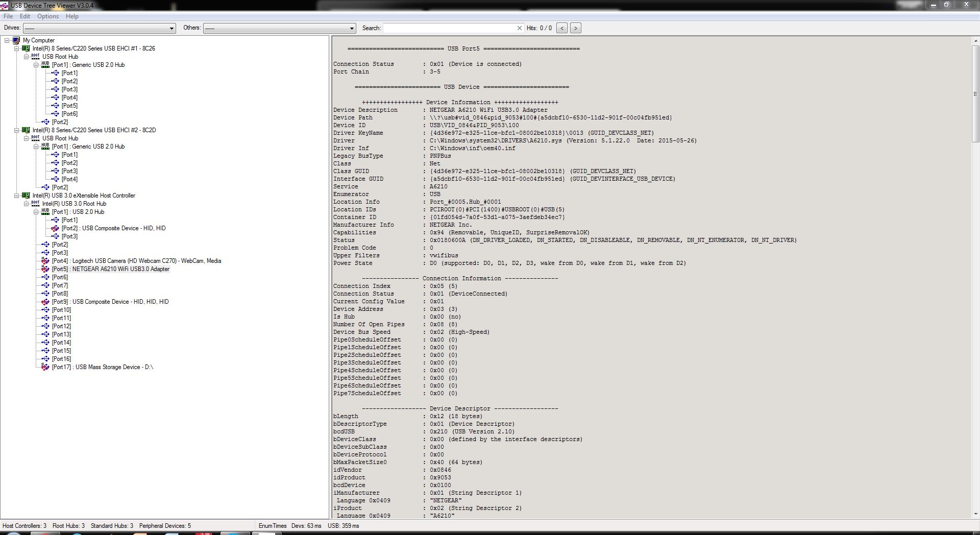Click the USB Composite Device HID, HID icon
Screen dimensions: 980x535
55,228
